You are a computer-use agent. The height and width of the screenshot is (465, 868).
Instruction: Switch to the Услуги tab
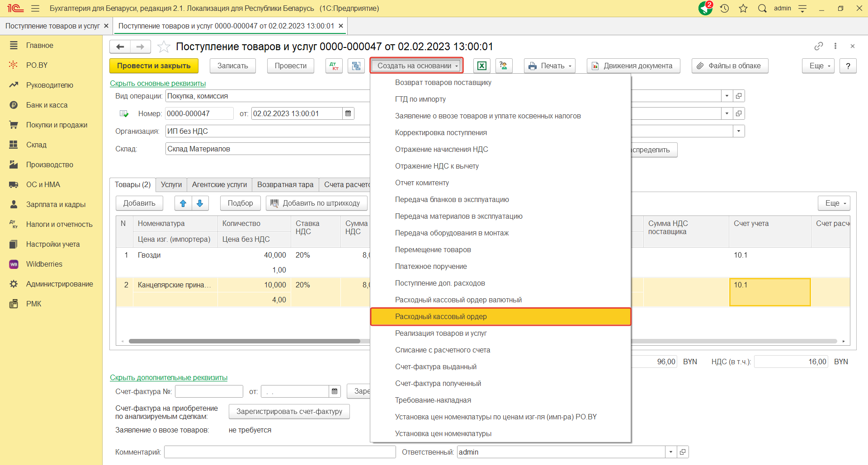coord(171,184)
